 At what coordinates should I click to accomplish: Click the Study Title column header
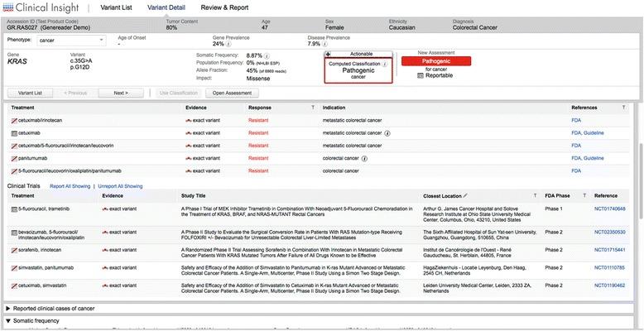pos(194,195)
